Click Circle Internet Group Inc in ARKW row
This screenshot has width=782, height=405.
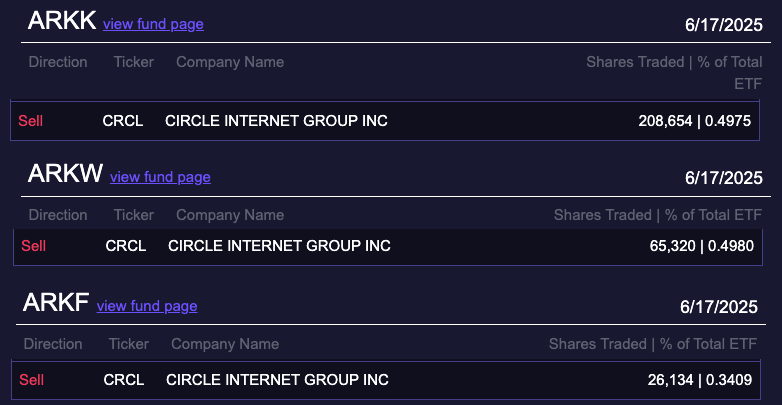pos(279,245)
